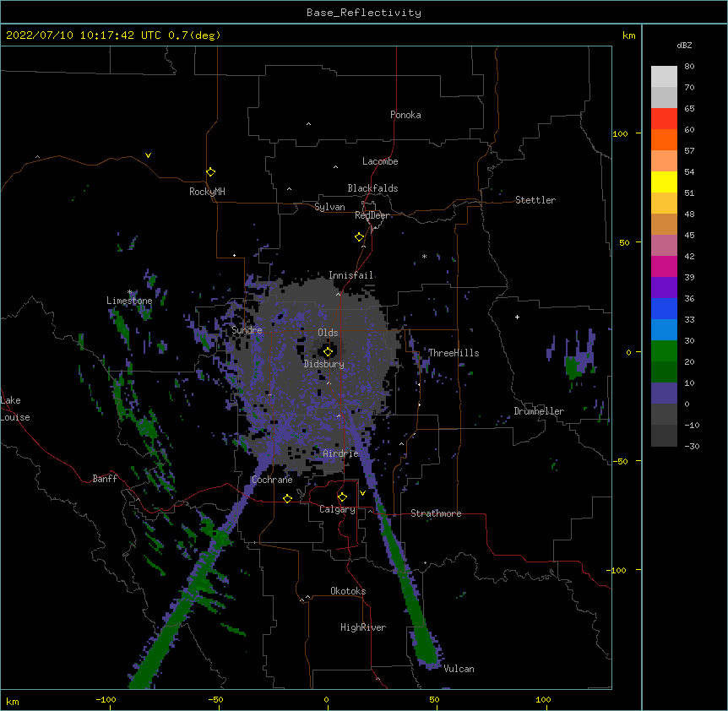Click the yellow diamond marker above RockyMH
Viewport: 728px width, 711px height.
pos(211,172)
